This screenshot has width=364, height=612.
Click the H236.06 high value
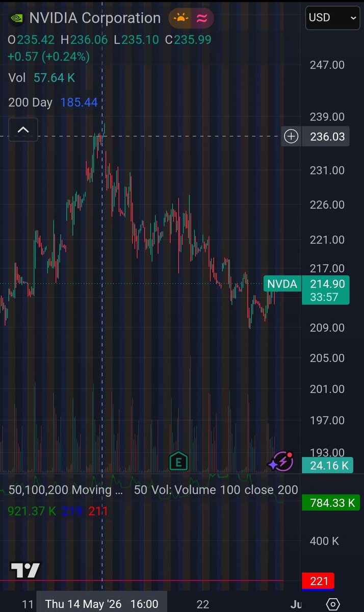tap(85, 40)
